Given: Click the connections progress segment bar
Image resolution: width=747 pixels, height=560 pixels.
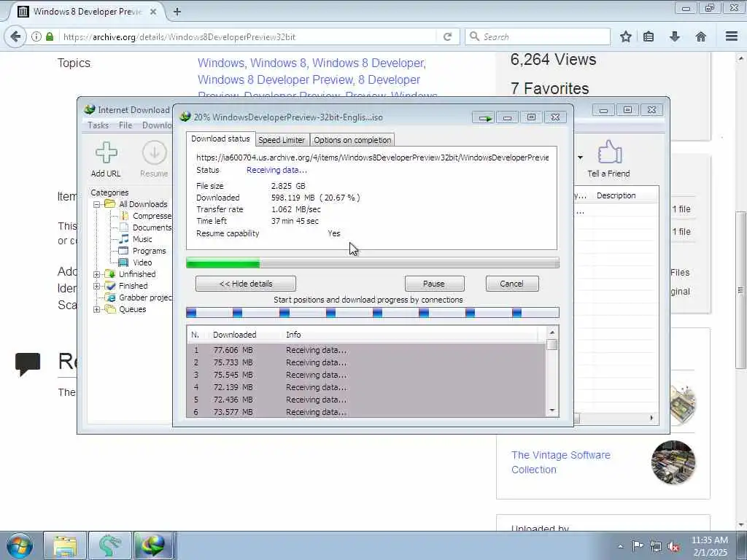Looking at the screenshot, I should pyautogui.click(x=373, y=312).
